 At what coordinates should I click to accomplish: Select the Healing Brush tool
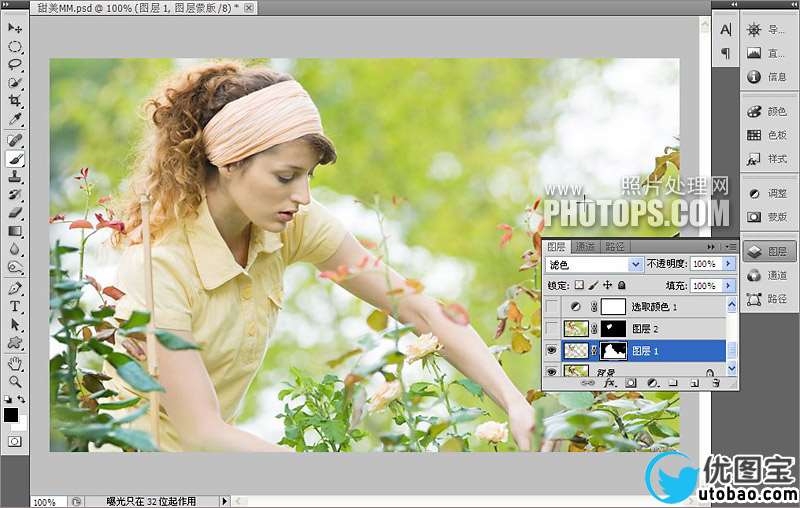coord(15,140)
